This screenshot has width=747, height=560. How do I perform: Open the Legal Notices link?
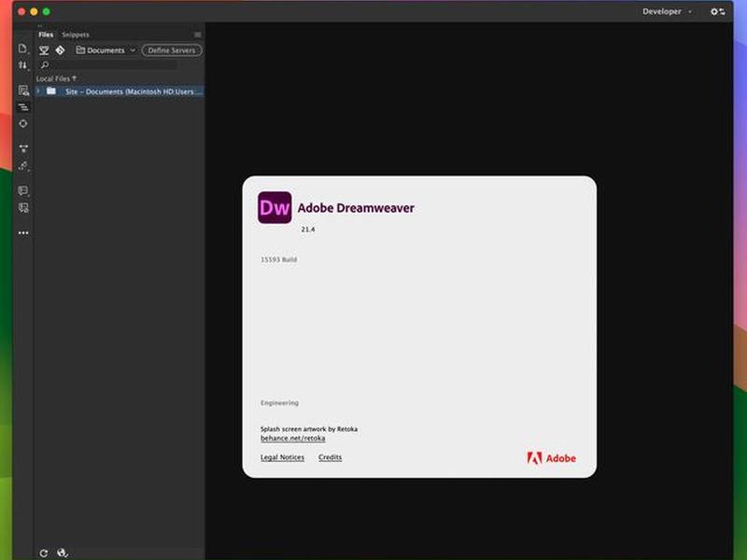point(282,457)
